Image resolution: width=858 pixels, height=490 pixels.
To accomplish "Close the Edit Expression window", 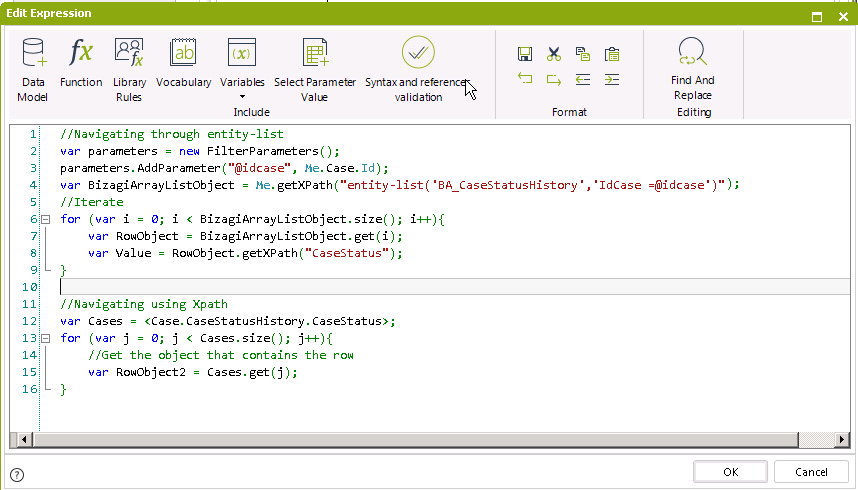I will (x=843, y=16).
